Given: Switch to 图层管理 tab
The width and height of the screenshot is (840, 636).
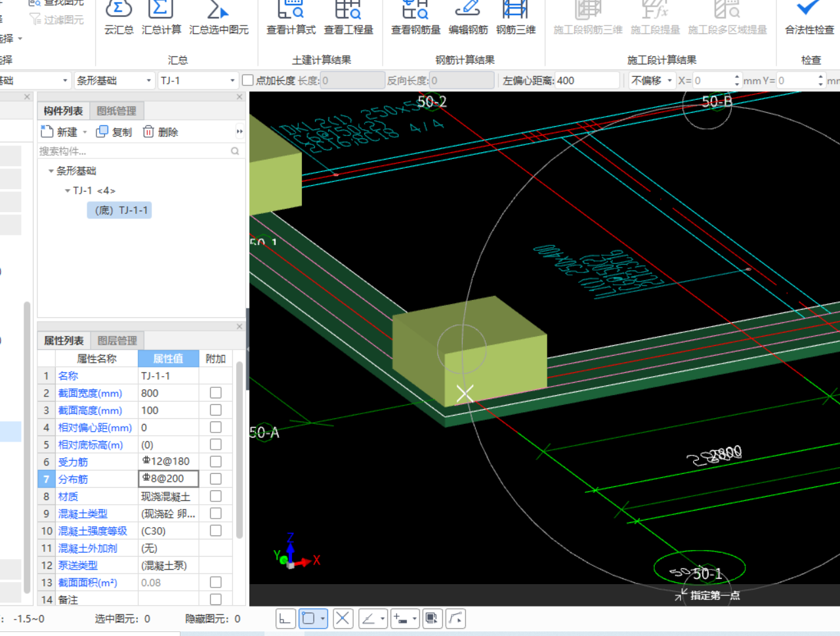Looking at the screenshot, I should coord(117,341).
